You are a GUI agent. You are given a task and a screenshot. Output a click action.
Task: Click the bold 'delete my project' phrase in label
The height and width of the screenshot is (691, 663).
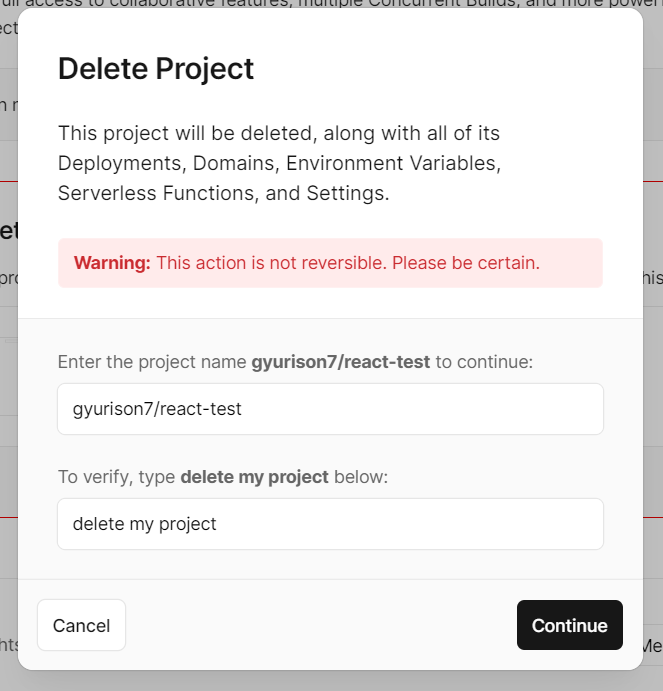tap(254, 476)
